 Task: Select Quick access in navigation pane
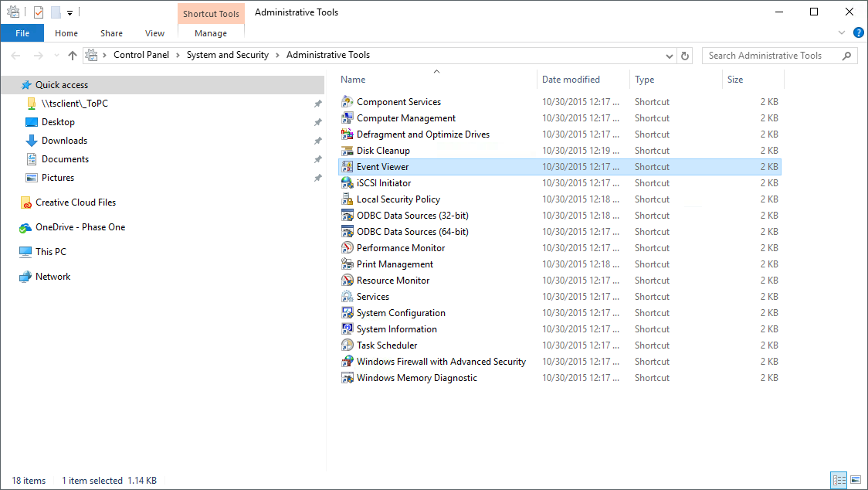(x=163, y=85)
